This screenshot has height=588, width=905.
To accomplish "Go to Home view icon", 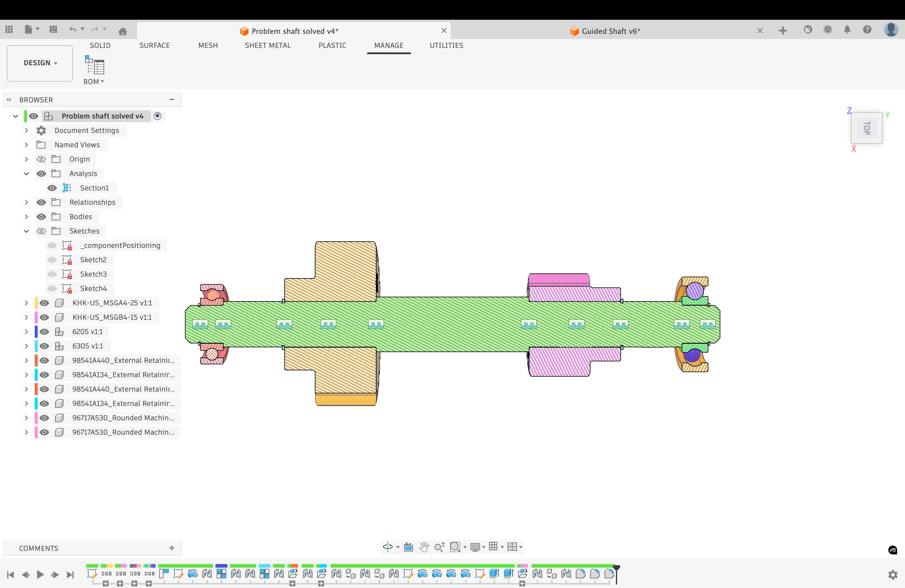I will (122, 31).
